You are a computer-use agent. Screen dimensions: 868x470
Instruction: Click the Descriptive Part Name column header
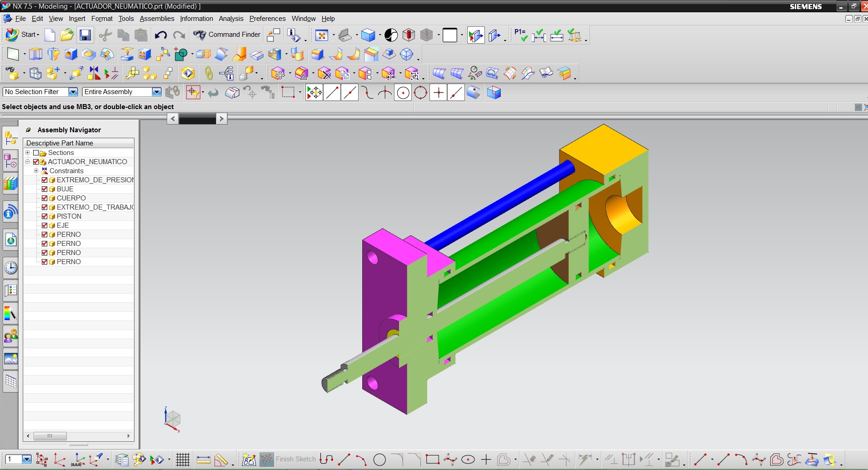79,143
